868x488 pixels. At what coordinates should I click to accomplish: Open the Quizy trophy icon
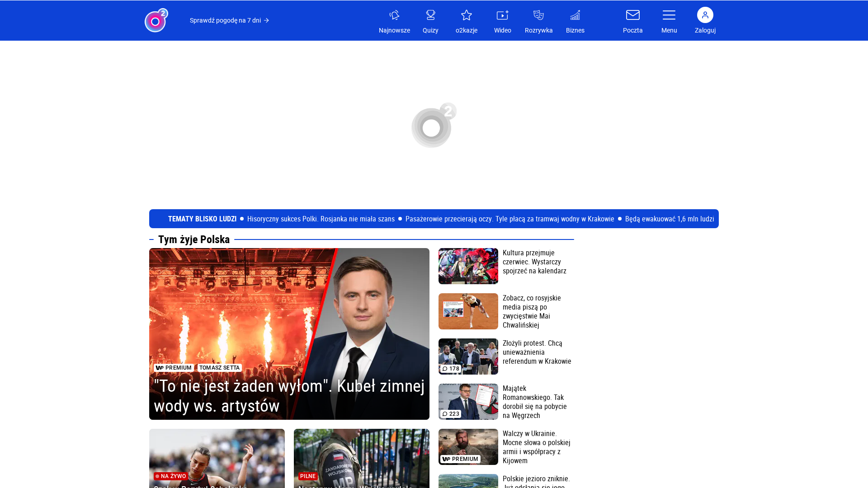pyautogui.click(x=430, y=15)
